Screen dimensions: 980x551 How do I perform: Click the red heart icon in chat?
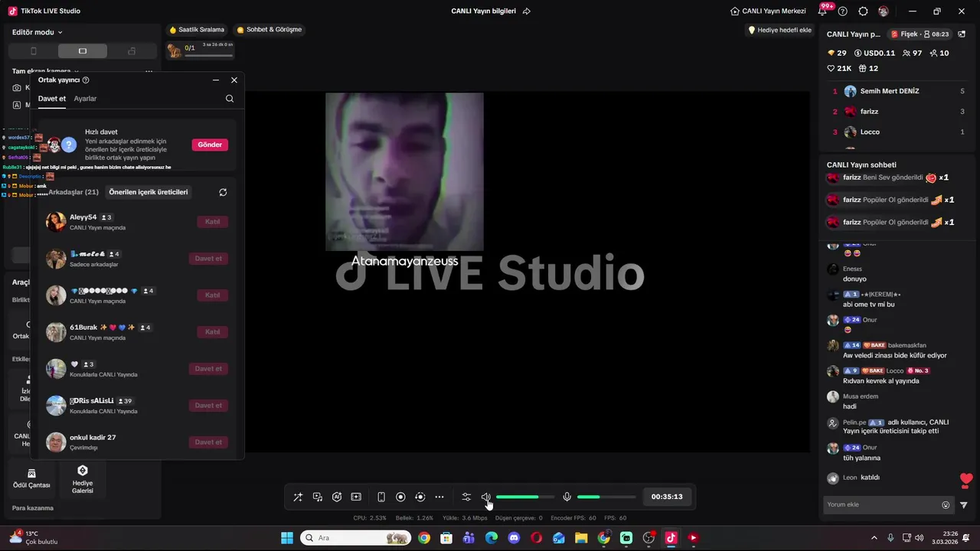(966, 480)
